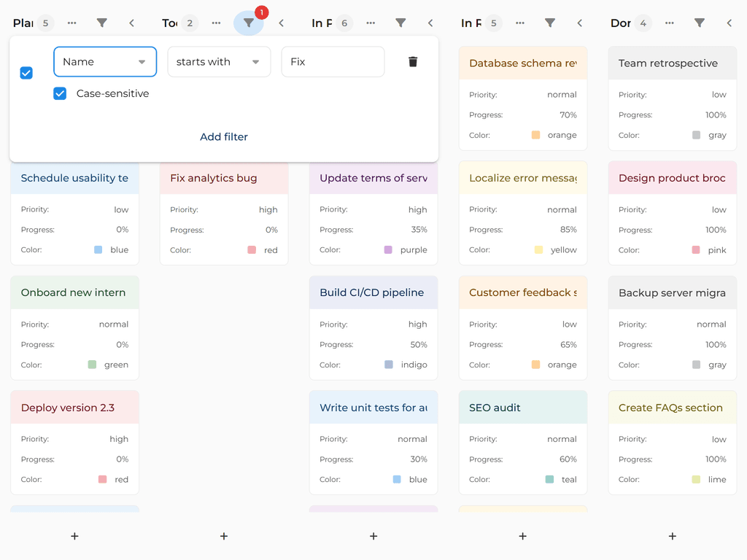Open the Done column options menu
This screenshot has height=560, width=747.
(x=670, y=23)
